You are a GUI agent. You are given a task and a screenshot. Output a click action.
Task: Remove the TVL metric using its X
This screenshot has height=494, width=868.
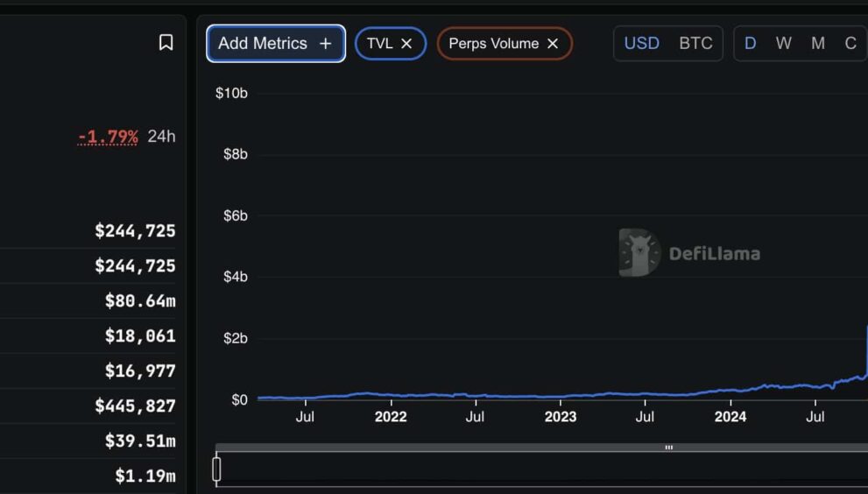click(406, 44)
